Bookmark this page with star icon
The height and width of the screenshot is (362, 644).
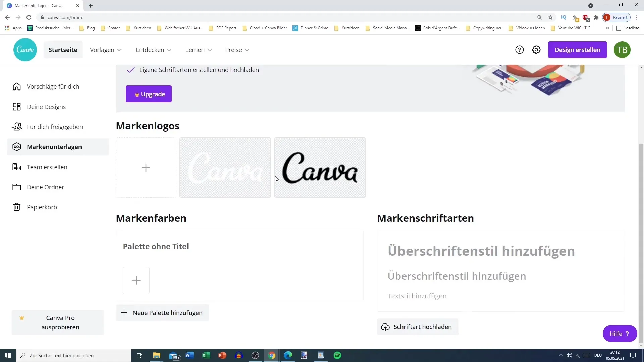(550, 17)
